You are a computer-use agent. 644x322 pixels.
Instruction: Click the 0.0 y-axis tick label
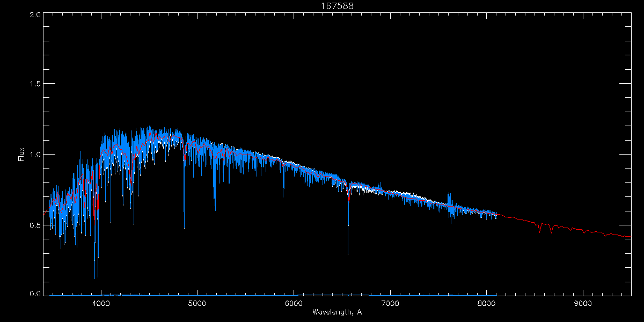click(35, 294)
